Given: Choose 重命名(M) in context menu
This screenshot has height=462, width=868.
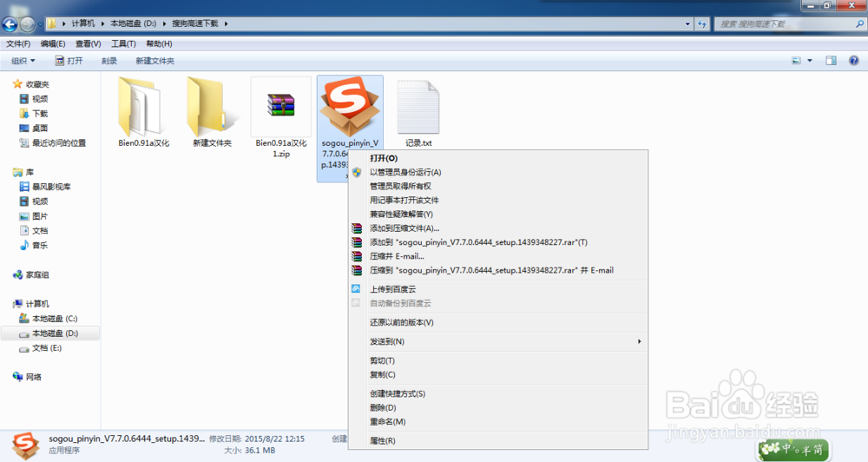Looking at the screenshot, I should click(x=387, y=421).
